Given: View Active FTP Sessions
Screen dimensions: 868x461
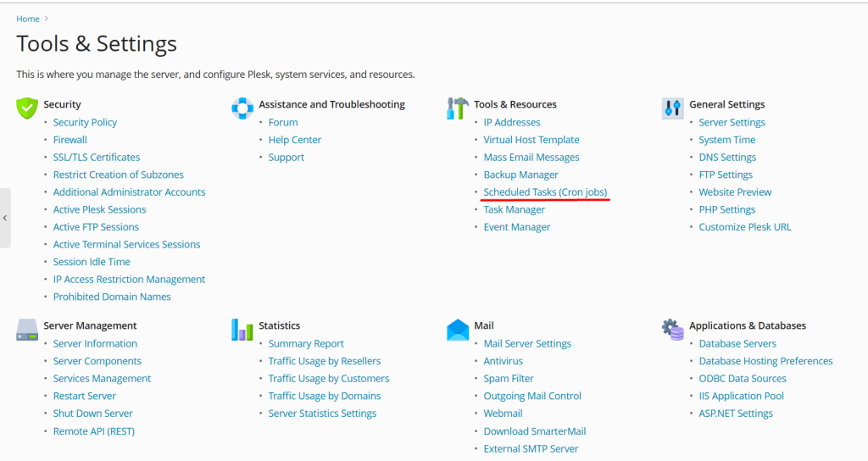Looking at the screenshot, I should (x=96, y=227).
